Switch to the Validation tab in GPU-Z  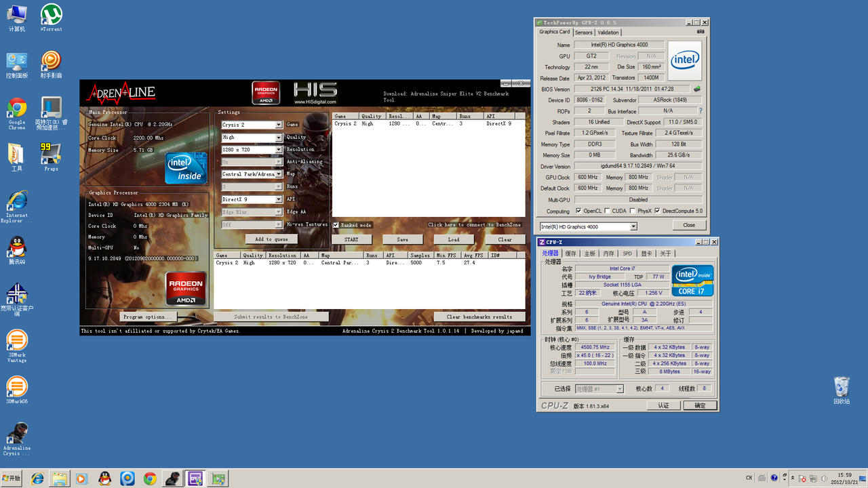click(608, 33)
